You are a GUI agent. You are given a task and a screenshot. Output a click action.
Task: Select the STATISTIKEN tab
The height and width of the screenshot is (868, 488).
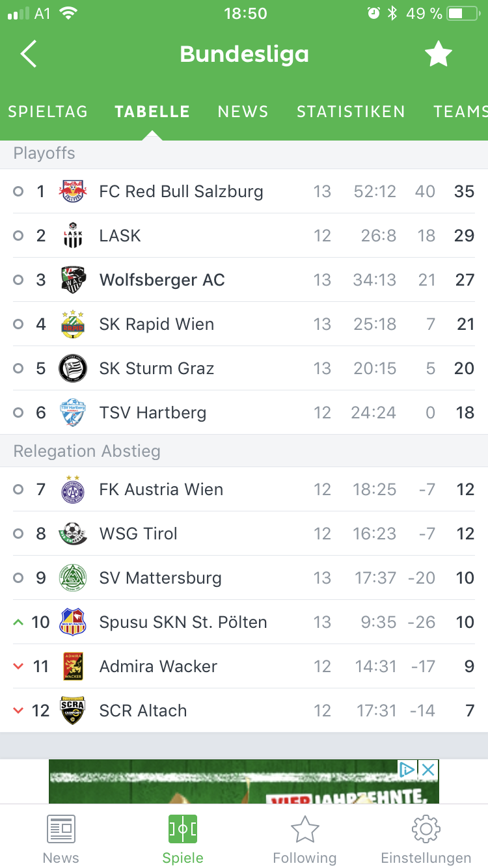[351, 112]
